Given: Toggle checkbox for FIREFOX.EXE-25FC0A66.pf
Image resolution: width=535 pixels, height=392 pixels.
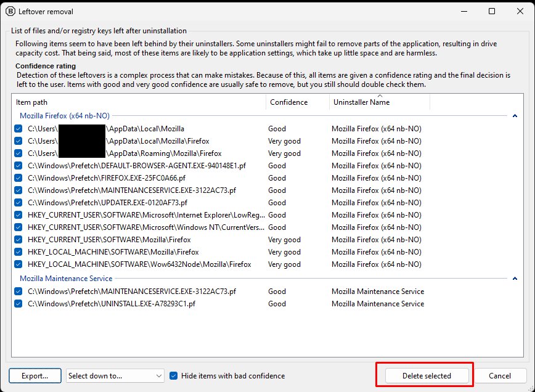Looking at the screenshot, I should coord(18,178).
